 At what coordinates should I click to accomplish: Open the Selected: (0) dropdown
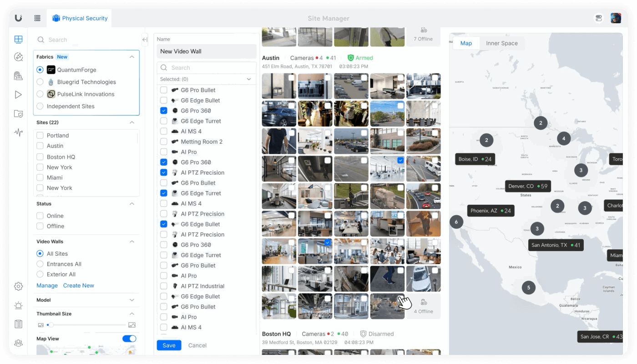tap(207, 79)
